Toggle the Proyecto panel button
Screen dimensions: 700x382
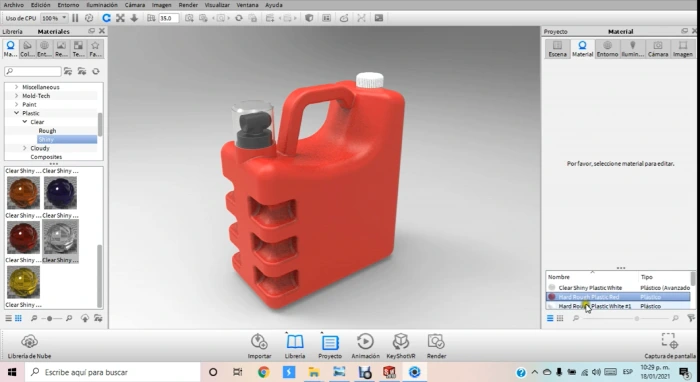point(330,346)
